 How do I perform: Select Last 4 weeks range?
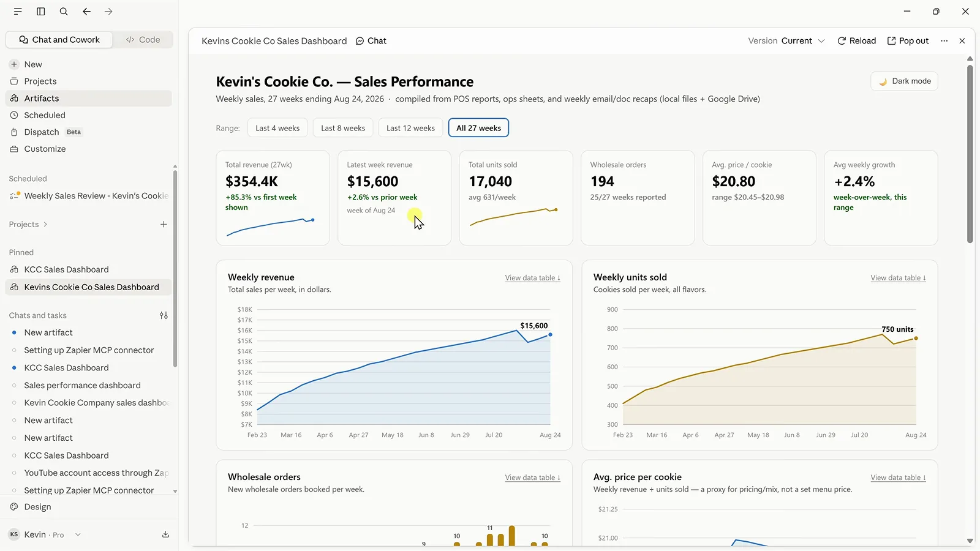[277, 128]
